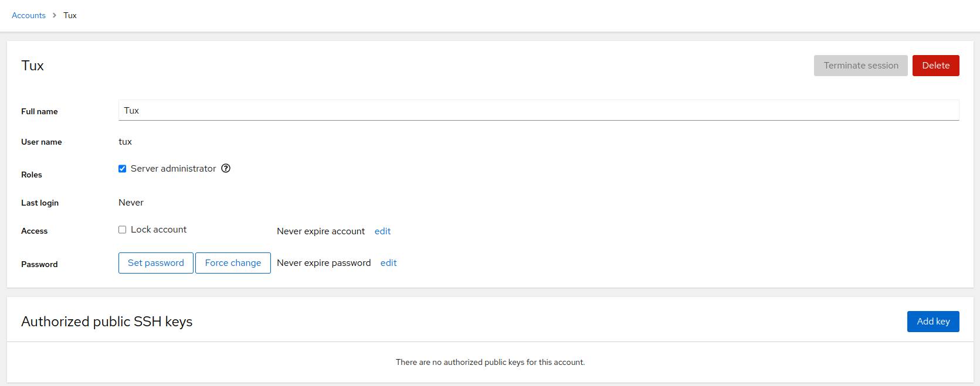The width and height of the screenshot is (980, 386).
Task: Select the Tux breadcrumb item
Action: coord(70,15)
